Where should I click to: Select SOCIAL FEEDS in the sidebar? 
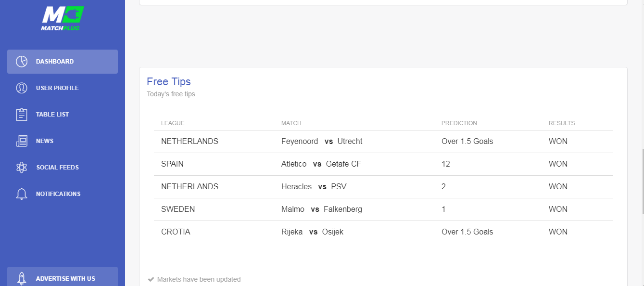click(x=63, y=168)
